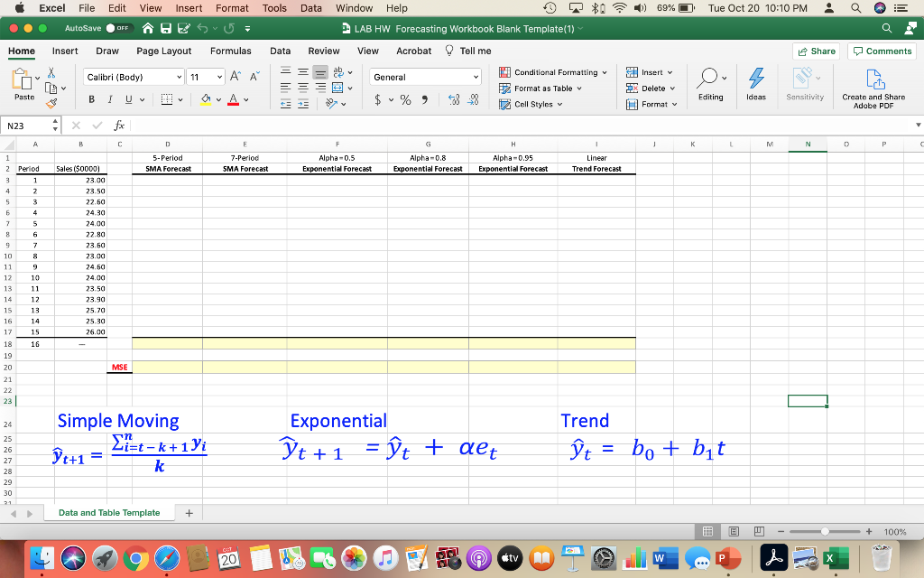Select the Italic formatting icon

(x=109, y=98)
